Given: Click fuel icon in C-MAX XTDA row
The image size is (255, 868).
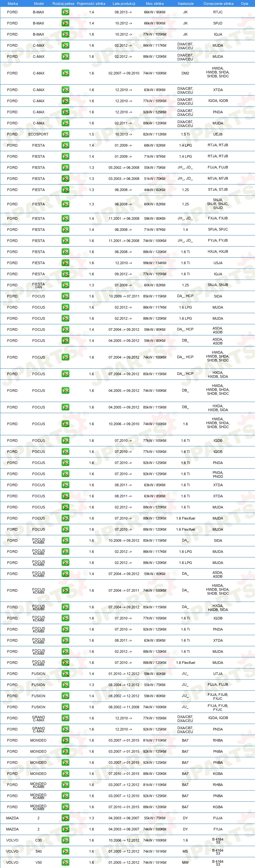Looking at the screenshot, I should click(x=65, y=90).
